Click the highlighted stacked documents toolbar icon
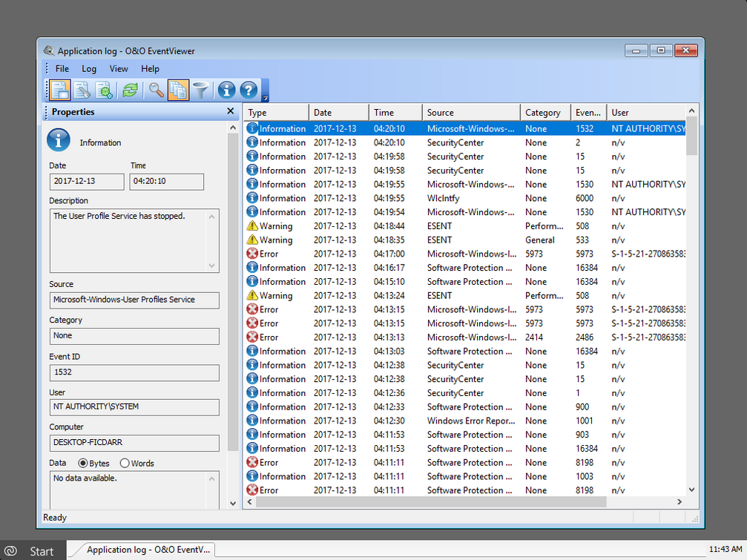The height and width of the screenshot is (560, 747). (178, 90)
